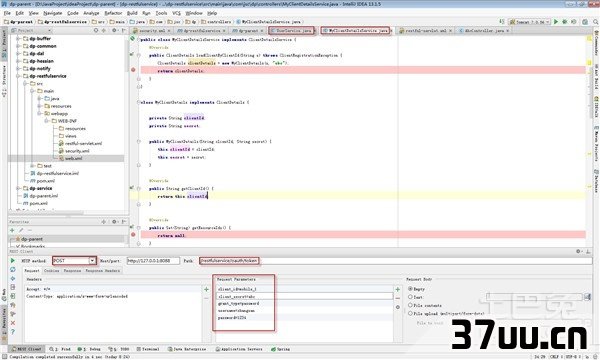Image resolution: width=600 pixels, height=360 pixels.
Task: Hide the REST Client panel
Action: click(588, 251)
